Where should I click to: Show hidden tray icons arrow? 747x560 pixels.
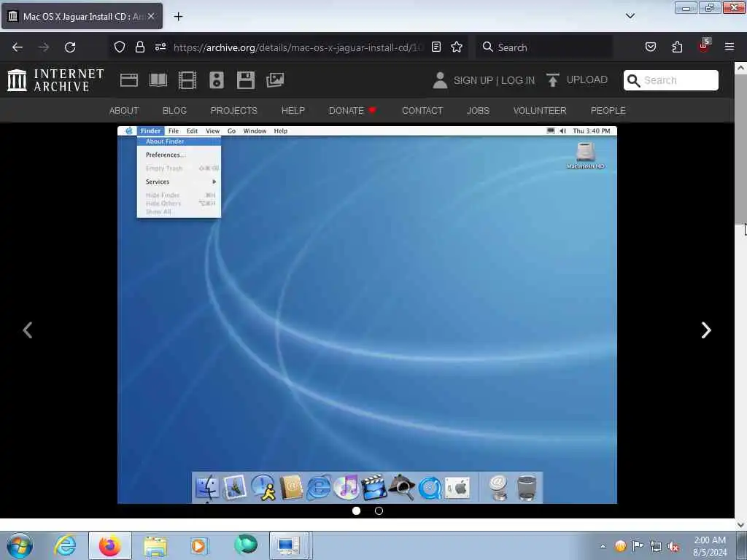point(603,546)
